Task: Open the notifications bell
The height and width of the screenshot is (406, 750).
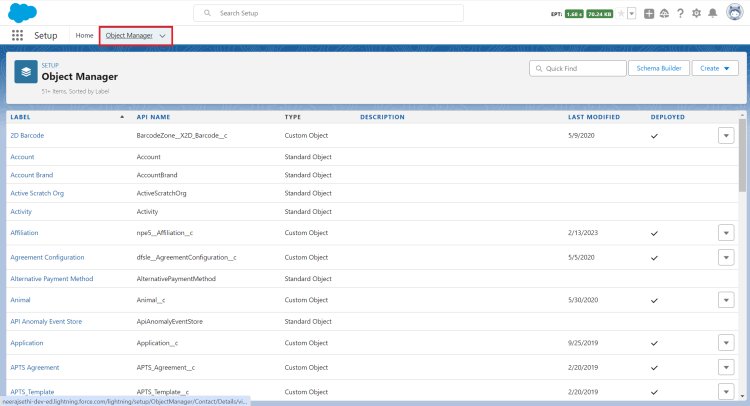Action: point(712,14)
